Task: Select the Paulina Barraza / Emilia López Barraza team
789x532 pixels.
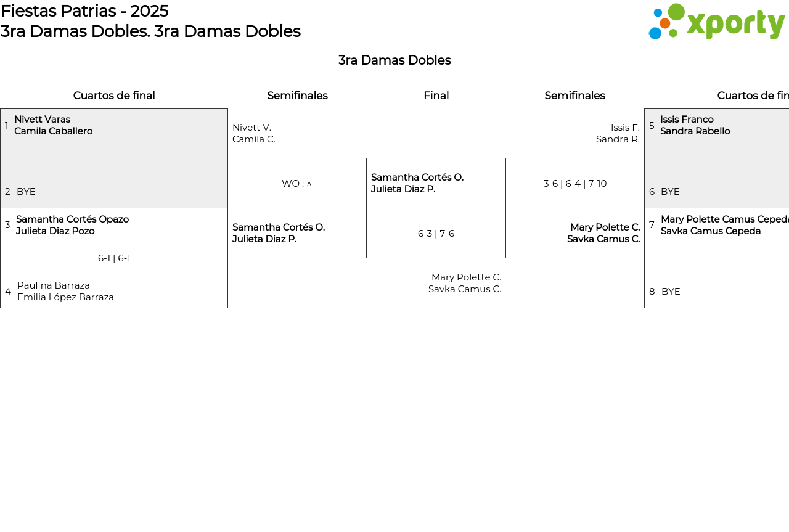Action: 65,291
